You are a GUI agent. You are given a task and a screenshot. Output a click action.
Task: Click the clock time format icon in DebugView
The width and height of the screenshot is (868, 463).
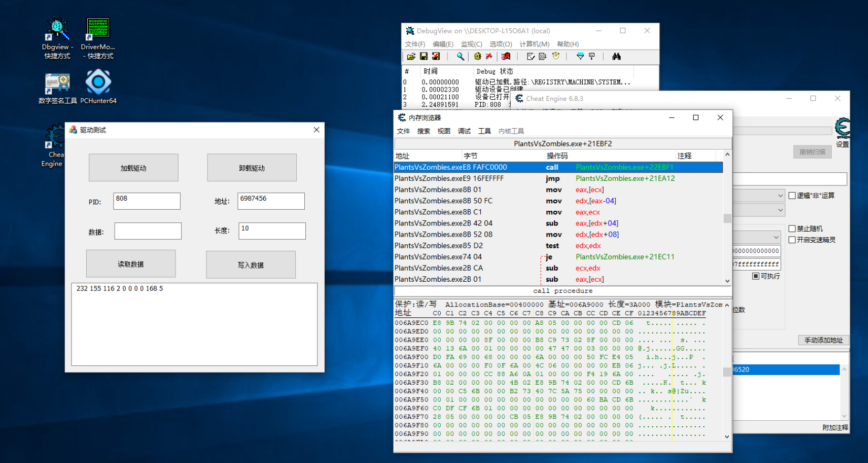(x=556, y=56)
